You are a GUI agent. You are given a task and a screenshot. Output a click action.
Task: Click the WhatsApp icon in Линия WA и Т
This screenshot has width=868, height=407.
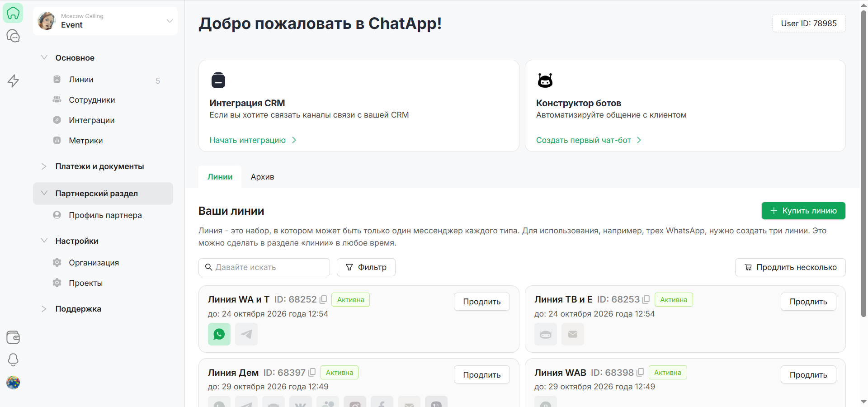[219, 334]
